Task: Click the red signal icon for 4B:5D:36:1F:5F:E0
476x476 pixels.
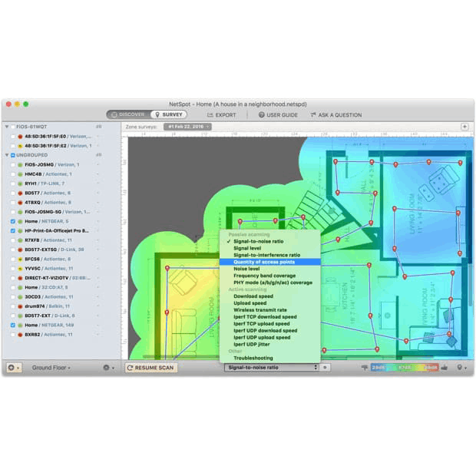Action: pos(20,137)
